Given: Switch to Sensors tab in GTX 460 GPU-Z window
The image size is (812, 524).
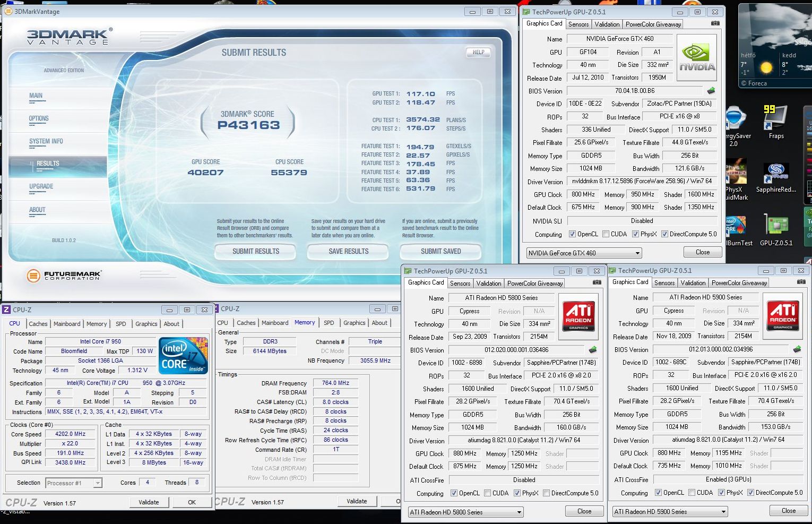Looking at the screenshot, I should pyautogui.click(x=578, y=24).
